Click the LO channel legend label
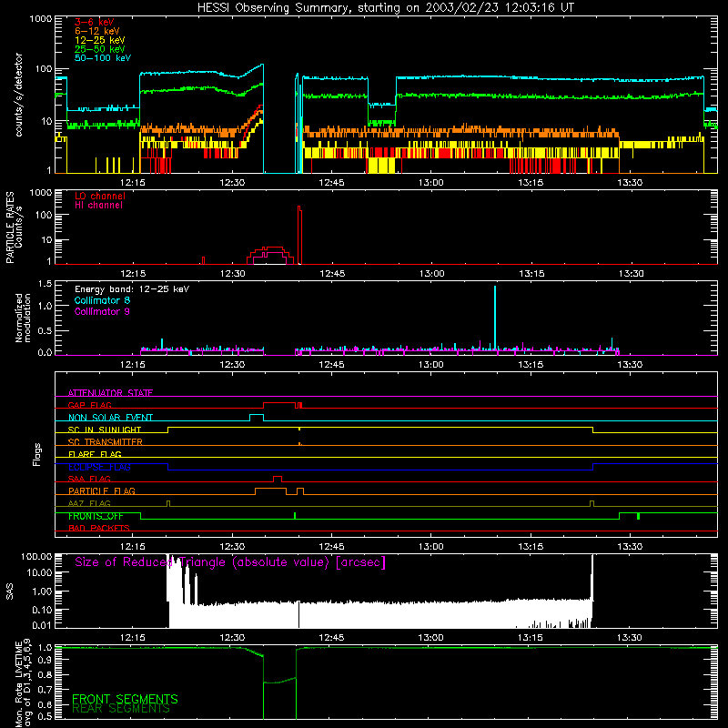 pyautogui.click(x=100, y=196)
